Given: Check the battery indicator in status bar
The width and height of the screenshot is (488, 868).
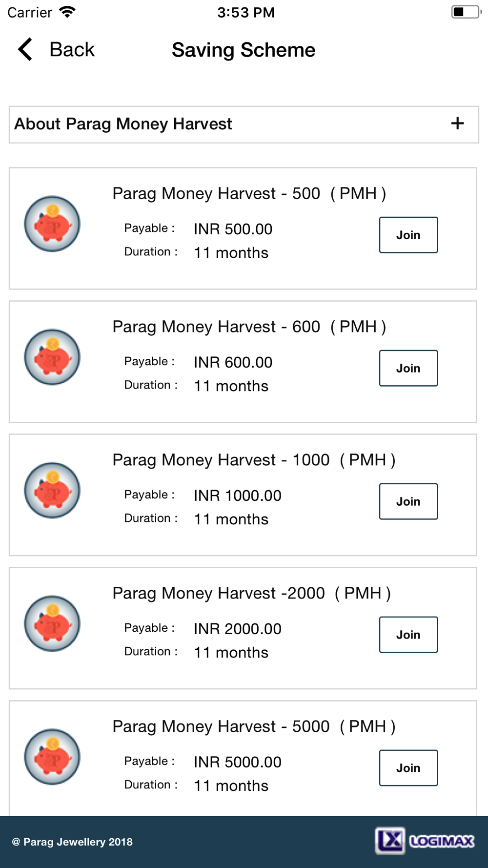Looking at the screenshot, I should (x=466, y=12).
